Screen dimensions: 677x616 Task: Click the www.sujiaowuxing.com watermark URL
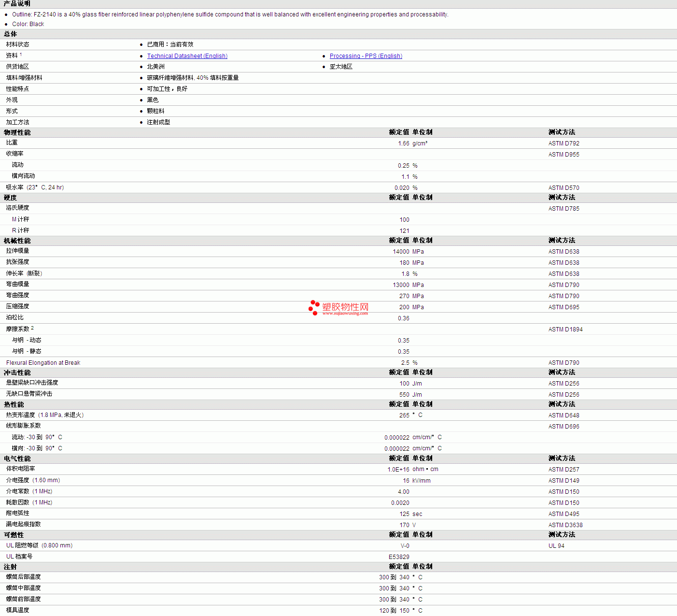(345, 314)
